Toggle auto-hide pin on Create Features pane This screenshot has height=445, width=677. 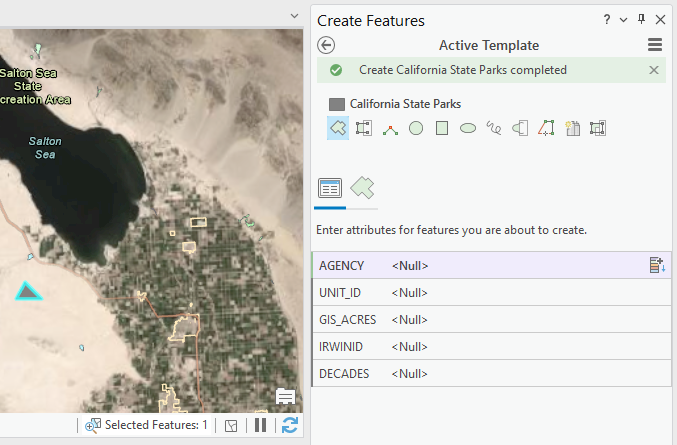642,20
